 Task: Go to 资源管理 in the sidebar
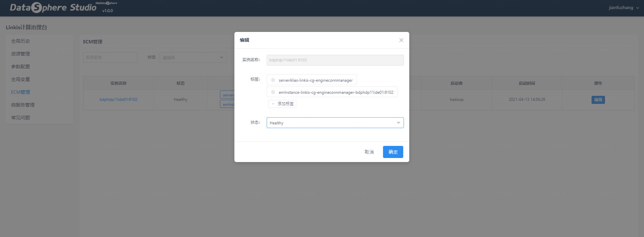point(21,54)
